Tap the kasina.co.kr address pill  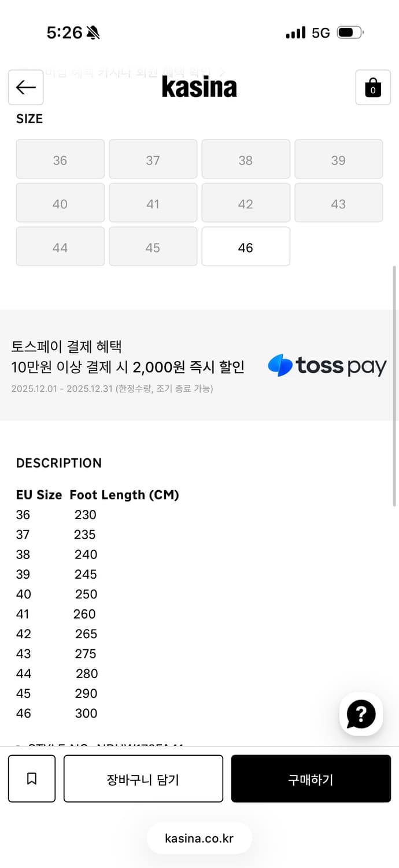pyautogui.click(x=199, y=838)
